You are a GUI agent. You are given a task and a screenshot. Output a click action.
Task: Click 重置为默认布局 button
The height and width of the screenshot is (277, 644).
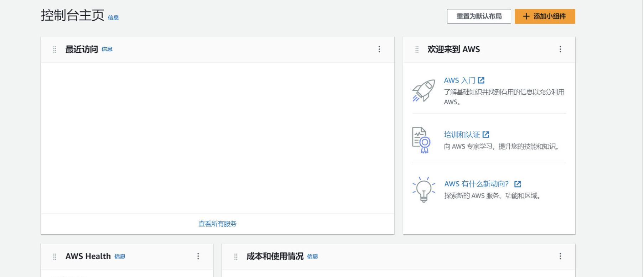[479, 16]
